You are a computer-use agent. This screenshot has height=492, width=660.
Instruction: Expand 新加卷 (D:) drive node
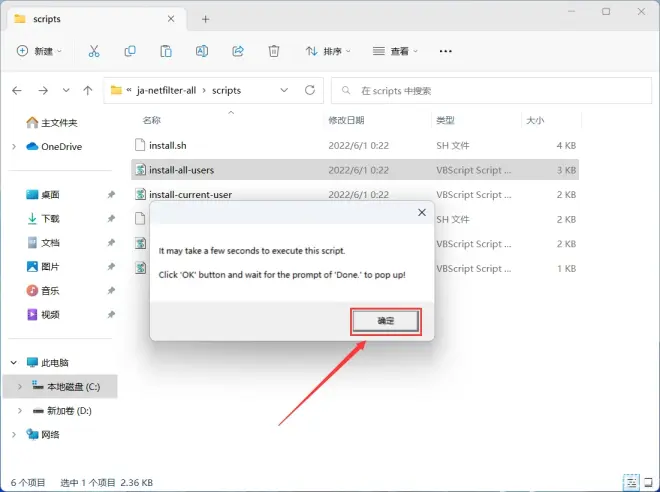(20, 410)
